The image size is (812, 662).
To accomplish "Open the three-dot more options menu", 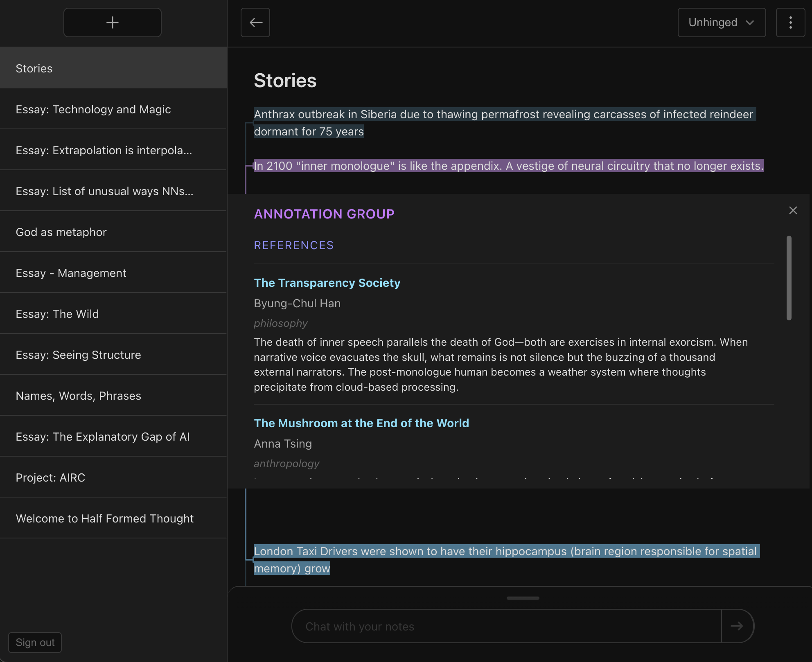I will point(790,23).
